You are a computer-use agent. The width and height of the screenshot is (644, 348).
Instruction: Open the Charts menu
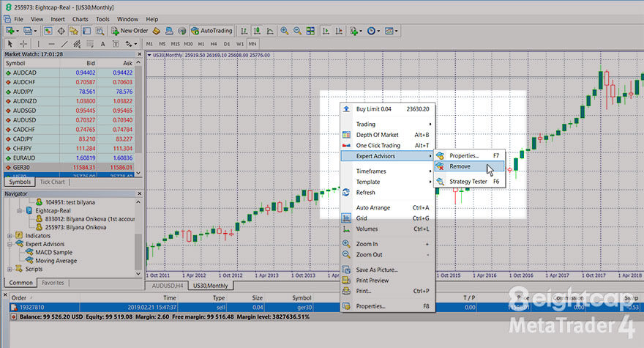[80, 19]
